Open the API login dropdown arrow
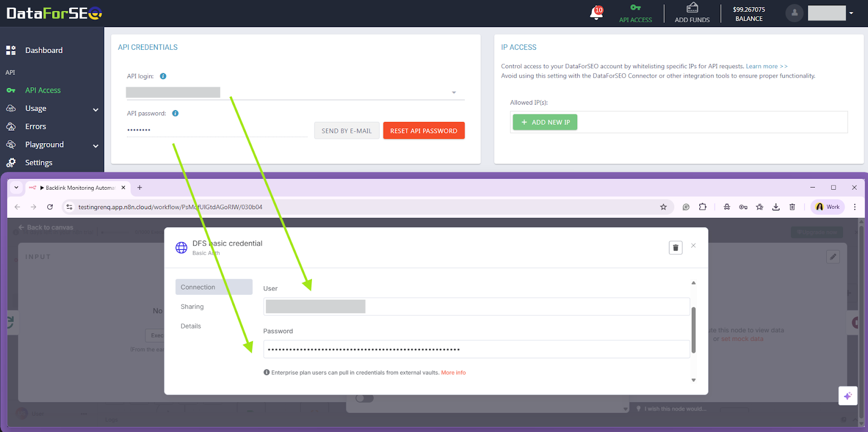 tap(454, 93)
